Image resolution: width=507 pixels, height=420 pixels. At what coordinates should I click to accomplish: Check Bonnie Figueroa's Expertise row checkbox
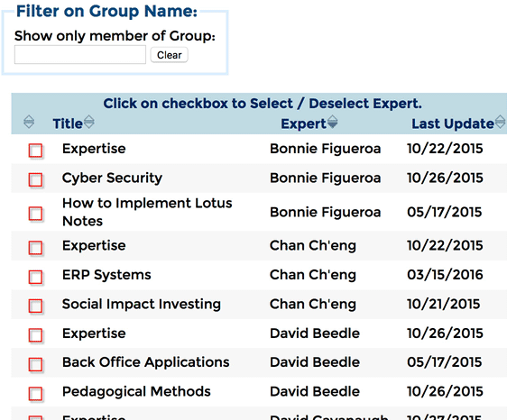pos(35,151)
